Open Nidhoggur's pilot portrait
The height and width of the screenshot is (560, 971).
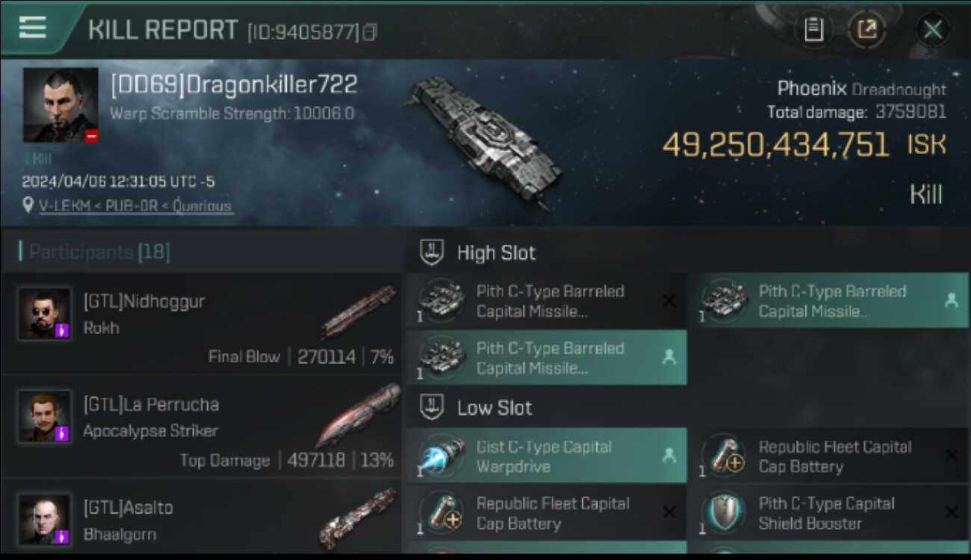coord(45,314)
